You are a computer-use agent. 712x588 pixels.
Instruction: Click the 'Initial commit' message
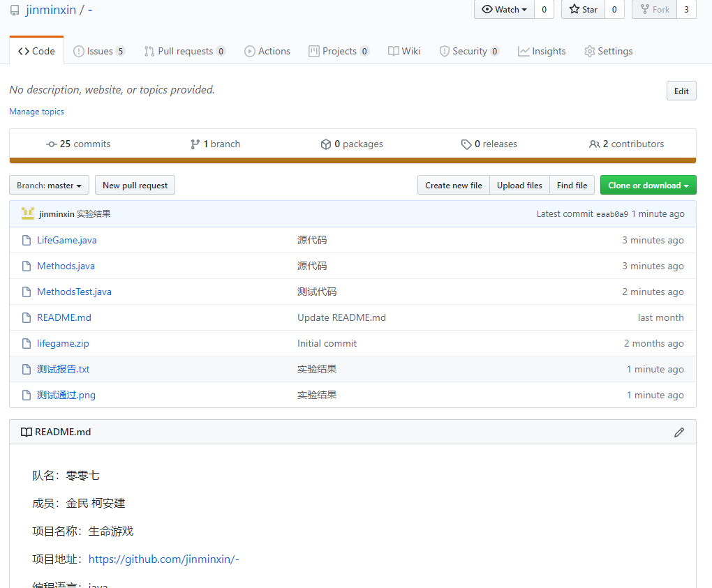click(327, 343)
